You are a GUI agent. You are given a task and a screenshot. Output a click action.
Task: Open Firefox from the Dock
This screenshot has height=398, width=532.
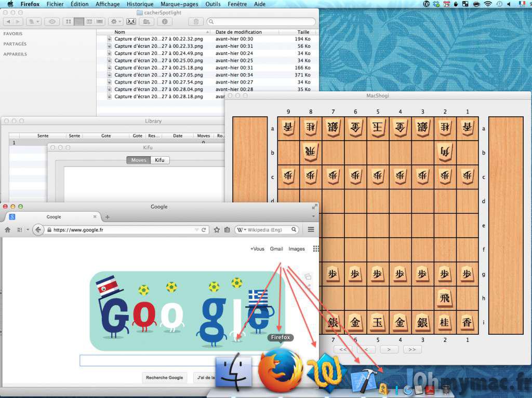(x=280, y=370)
